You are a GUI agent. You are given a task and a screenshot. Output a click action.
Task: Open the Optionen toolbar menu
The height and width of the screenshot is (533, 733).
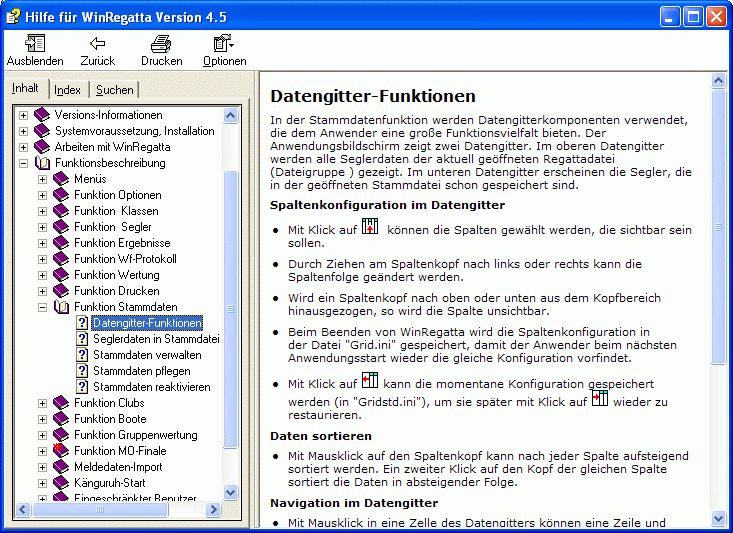[224, 43]
